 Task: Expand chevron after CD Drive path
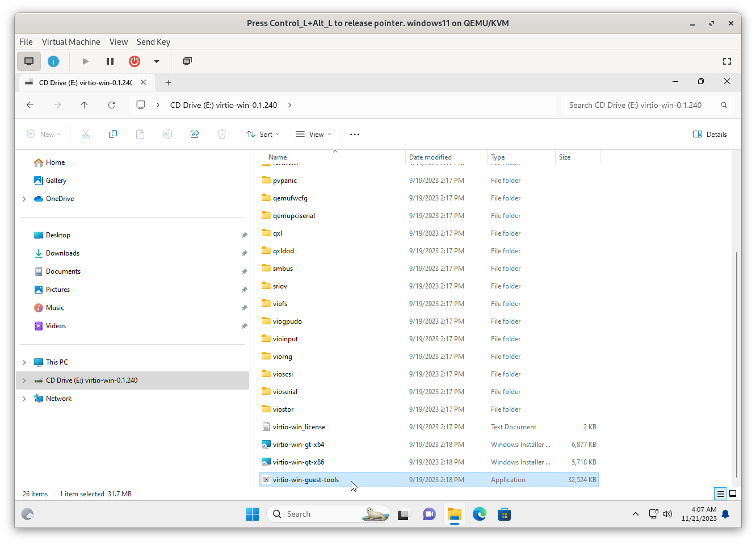coord(289,105)
